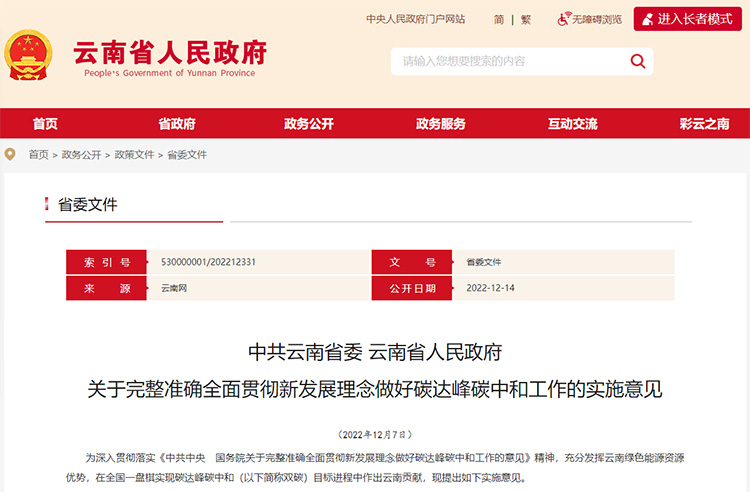Click the elderly mode person icon

(647, 19)
